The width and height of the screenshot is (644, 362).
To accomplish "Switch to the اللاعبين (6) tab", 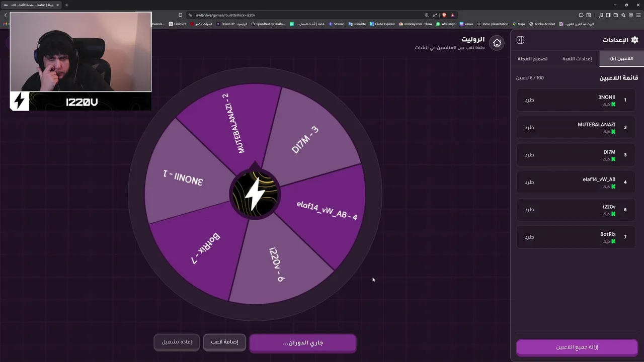I will 621,59.
